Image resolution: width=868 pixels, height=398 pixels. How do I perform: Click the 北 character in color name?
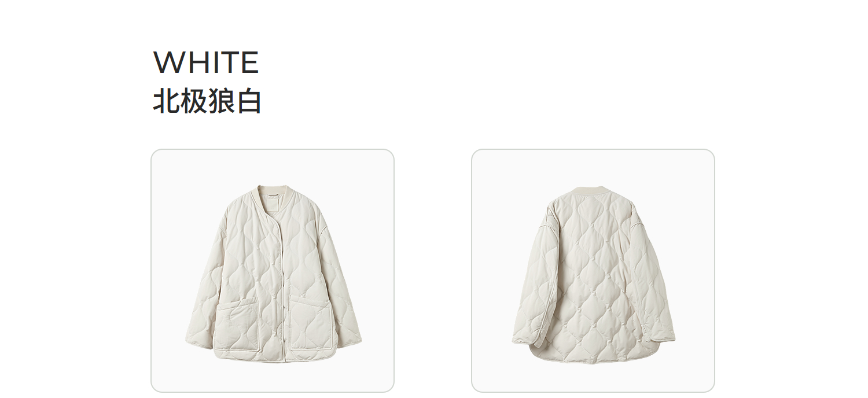coord(166,102)
